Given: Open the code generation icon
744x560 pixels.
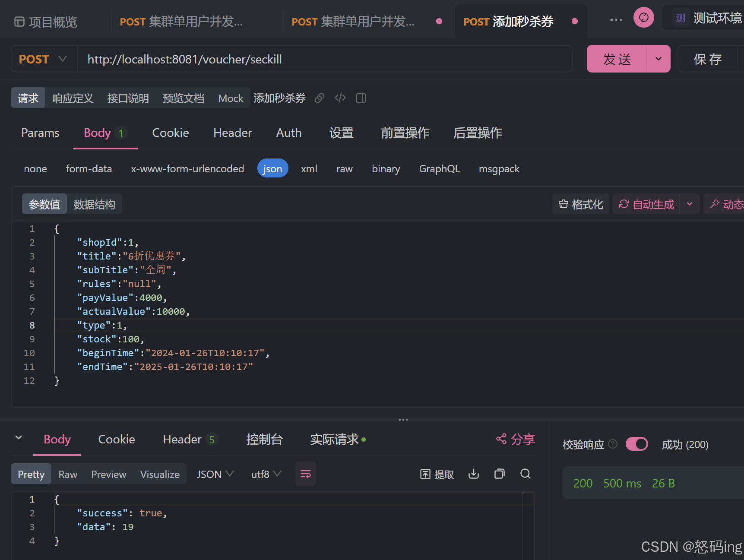Looking at the screenshot, I should pos(340,98).
